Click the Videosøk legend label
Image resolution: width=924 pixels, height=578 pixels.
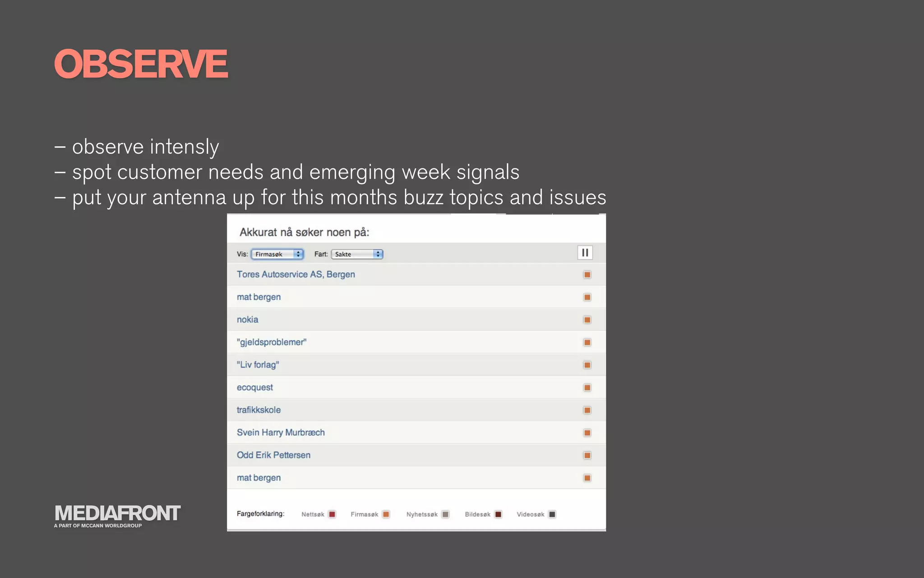pyautogui.click(x=531, y=514)
